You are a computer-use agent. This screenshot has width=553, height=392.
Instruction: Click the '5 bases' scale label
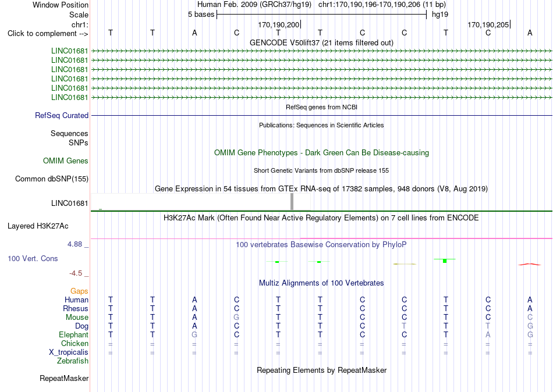[201, 15]
